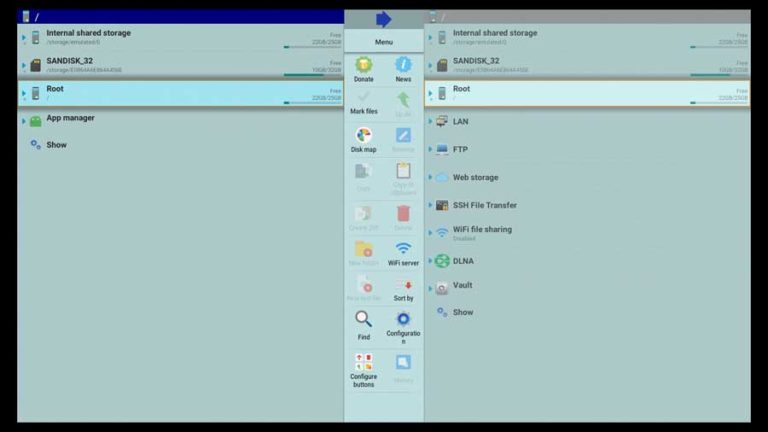Click the Web storage cloud icon
Viewport: 768px width, 432px height.
[442, 177]
